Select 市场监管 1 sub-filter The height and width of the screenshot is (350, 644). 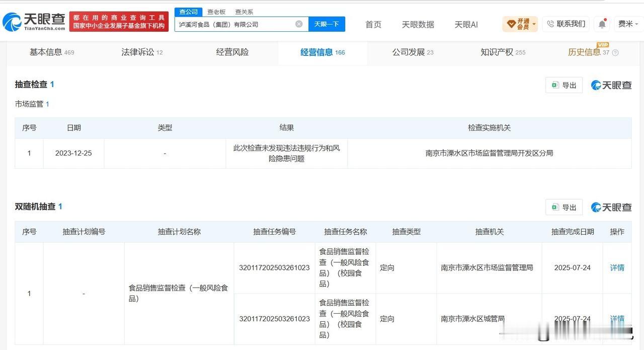[x=32, y=104]
